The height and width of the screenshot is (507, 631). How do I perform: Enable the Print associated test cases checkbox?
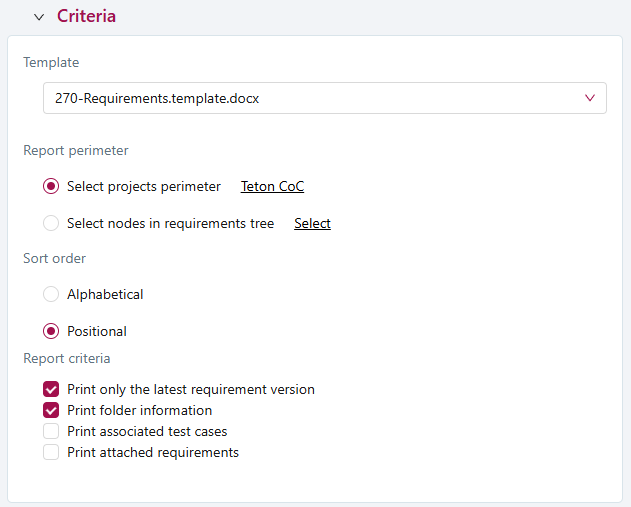coord(51,431)
